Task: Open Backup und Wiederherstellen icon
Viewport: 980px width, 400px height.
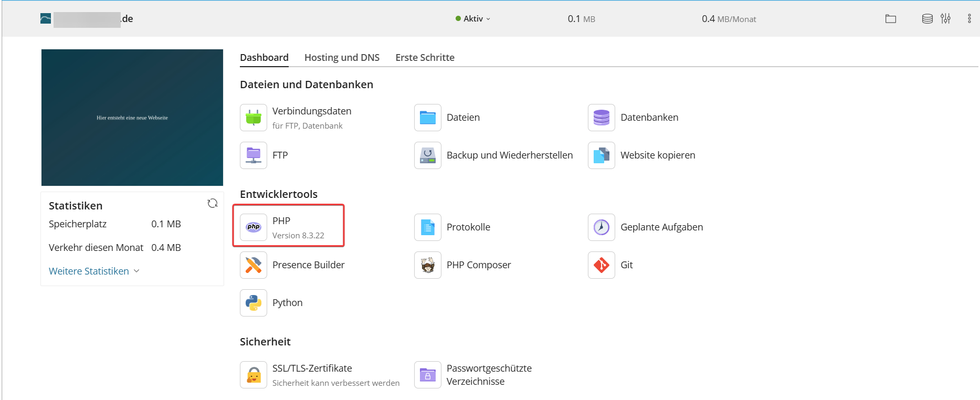Action: coord(428,155)
